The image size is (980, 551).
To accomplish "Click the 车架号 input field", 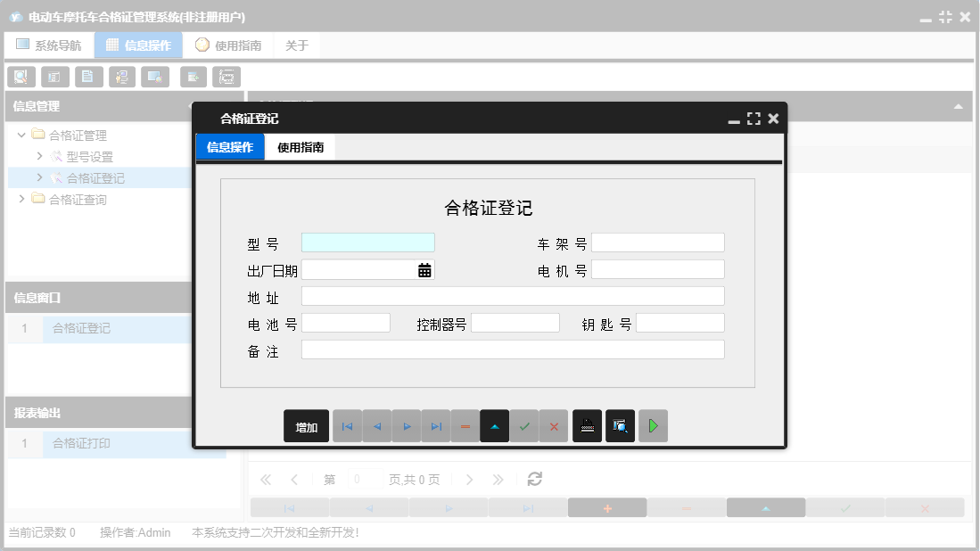I will [657, 242].
